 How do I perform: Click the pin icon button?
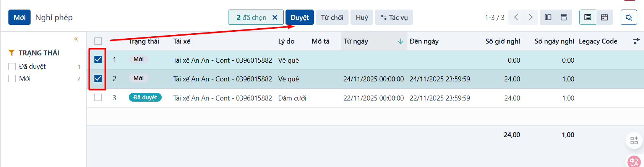(x=629, y=17)
